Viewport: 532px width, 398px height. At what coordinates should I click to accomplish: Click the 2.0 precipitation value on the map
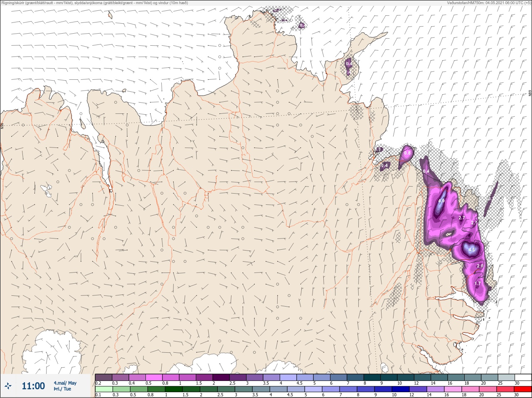pyautogui.click(x=480, y=266)
